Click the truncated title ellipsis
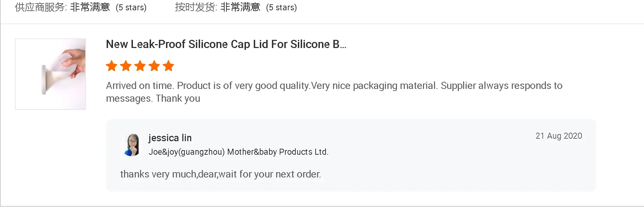644x207 pixels. (x=343, y=46)
